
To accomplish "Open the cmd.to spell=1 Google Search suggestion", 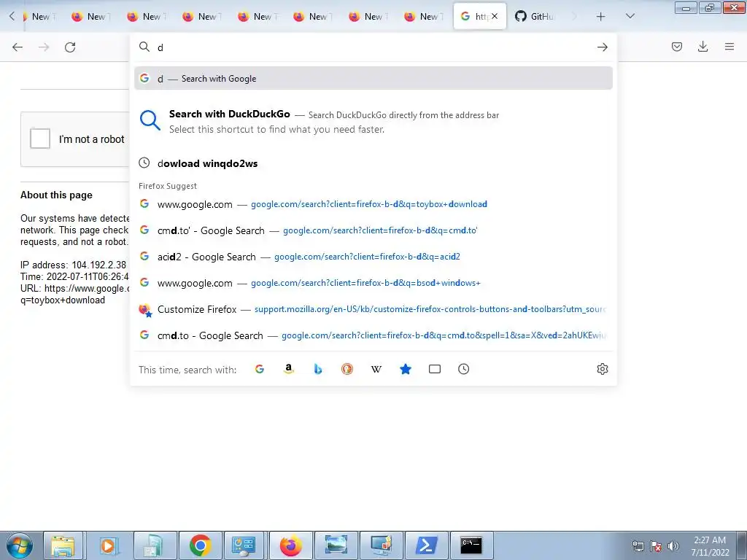I will [373, 335].
